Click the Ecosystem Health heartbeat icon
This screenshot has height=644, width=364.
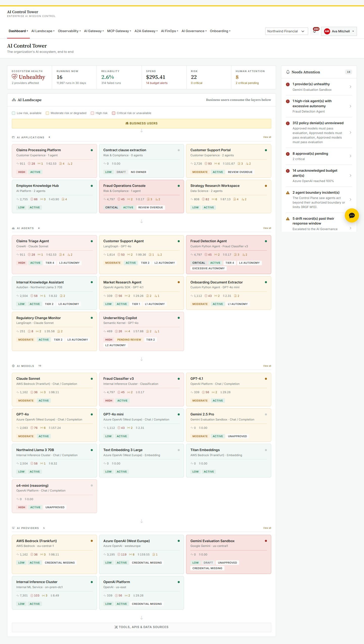[x=14, y=77]
